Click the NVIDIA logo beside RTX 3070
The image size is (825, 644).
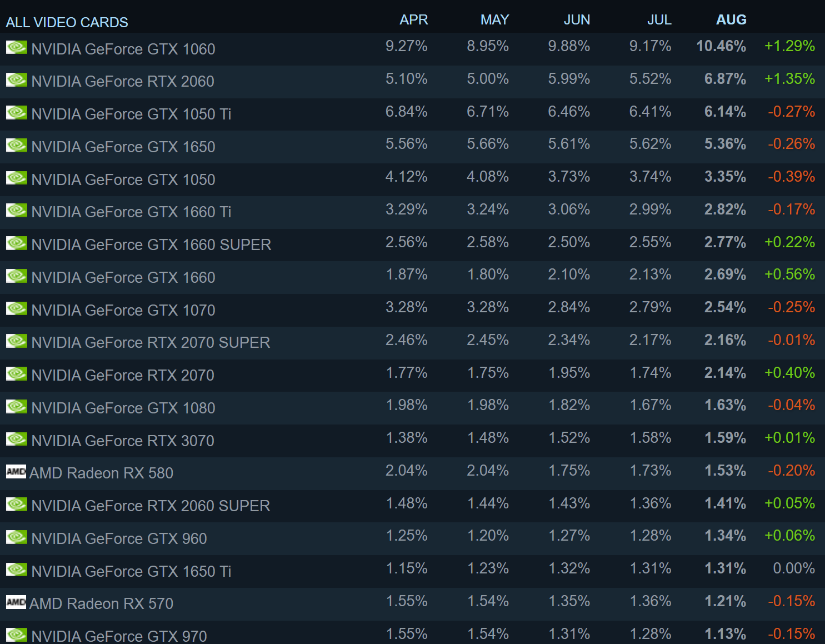click(x=16, y=440)
